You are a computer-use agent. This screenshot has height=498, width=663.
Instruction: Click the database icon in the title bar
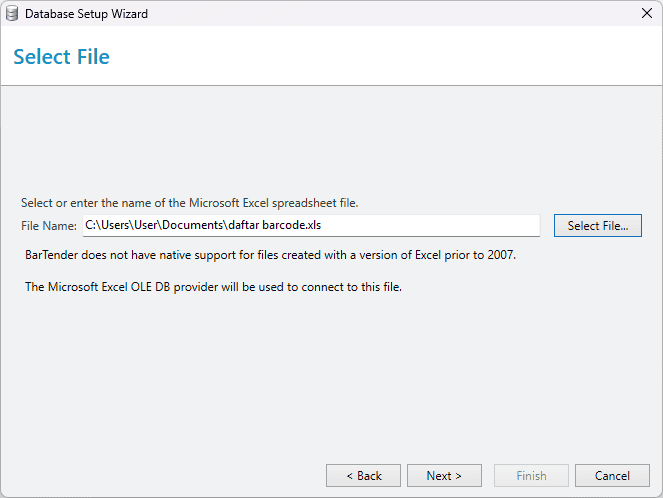click(12, 14)
